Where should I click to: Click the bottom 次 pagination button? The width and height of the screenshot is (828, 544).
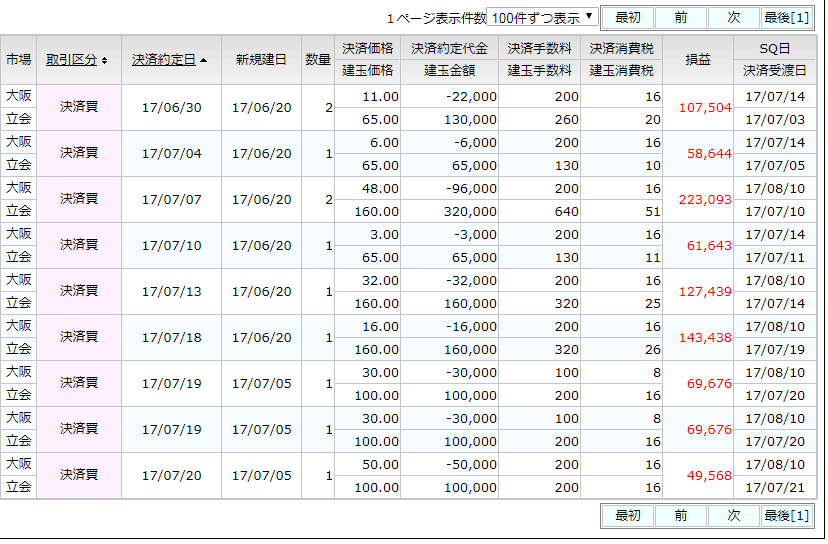(x=734, y=516)
